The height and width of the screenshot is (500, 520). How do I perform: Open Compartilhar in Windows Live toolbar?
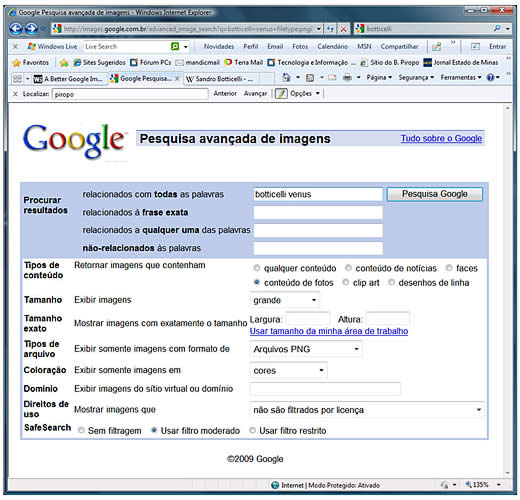tap(399, 47)
